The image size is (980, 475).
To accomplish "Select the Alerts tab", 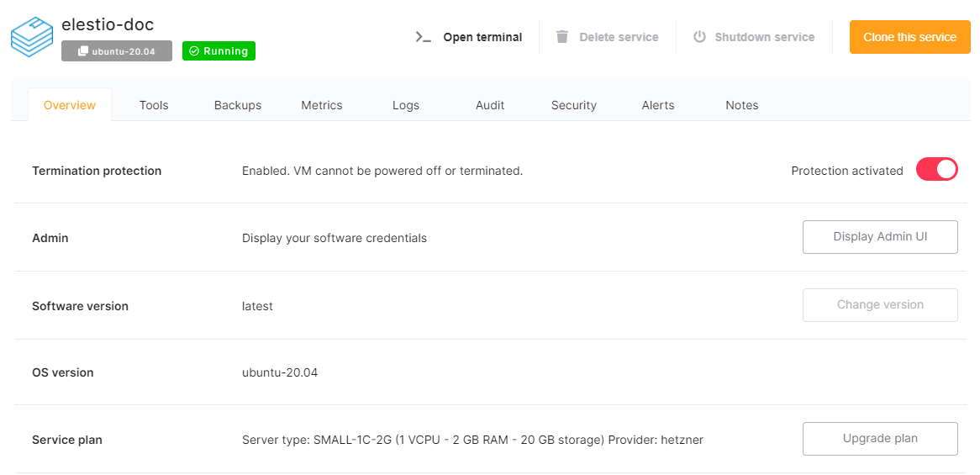I will click(x=658, y=105).
